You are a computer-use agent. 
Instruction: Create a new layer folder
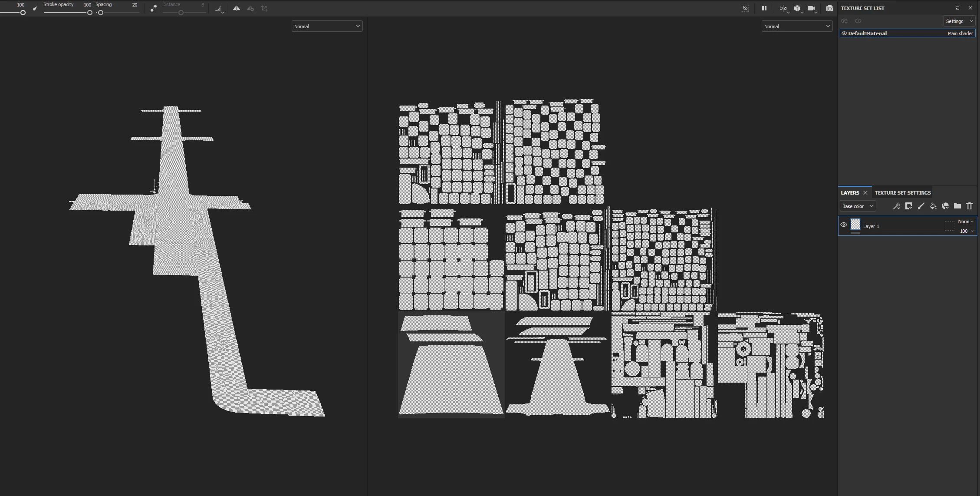point(957,206)
